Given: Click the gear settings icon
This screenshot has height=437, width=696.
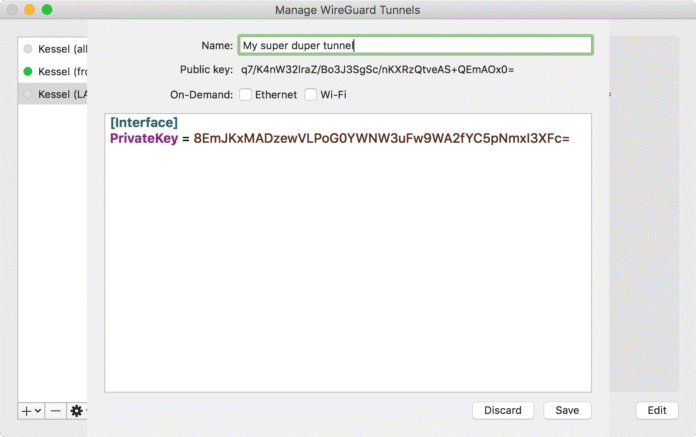Looking at the screenshot, I should coord(75,410).
